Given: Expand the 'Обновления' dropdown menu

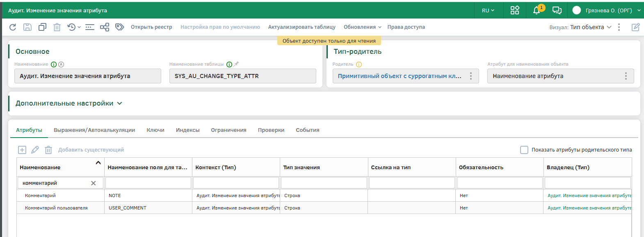Looking at the screenshot, I should 362,27.
